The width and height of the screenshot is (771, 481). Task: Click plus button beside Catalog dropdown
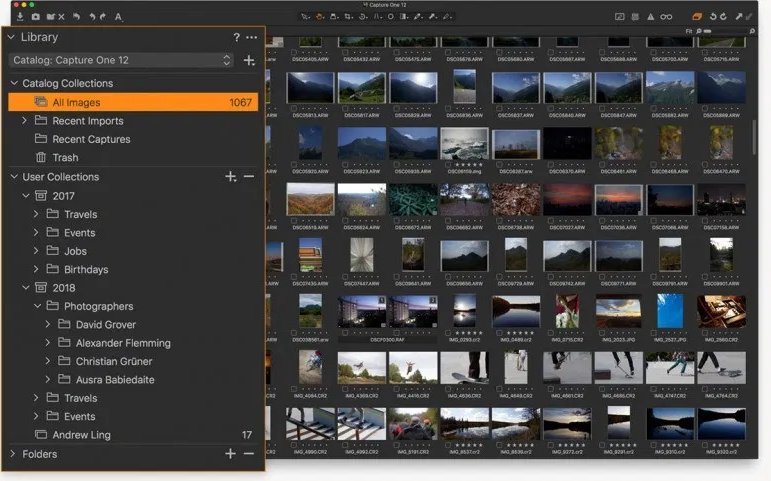click(249, 60)
